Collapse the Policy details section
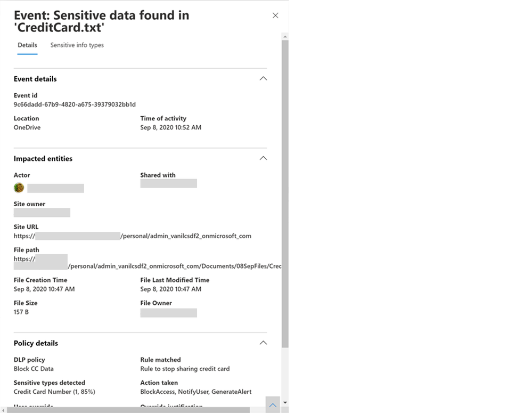The width and height of the screenshot is (532, 413). [x=263, y=343]
